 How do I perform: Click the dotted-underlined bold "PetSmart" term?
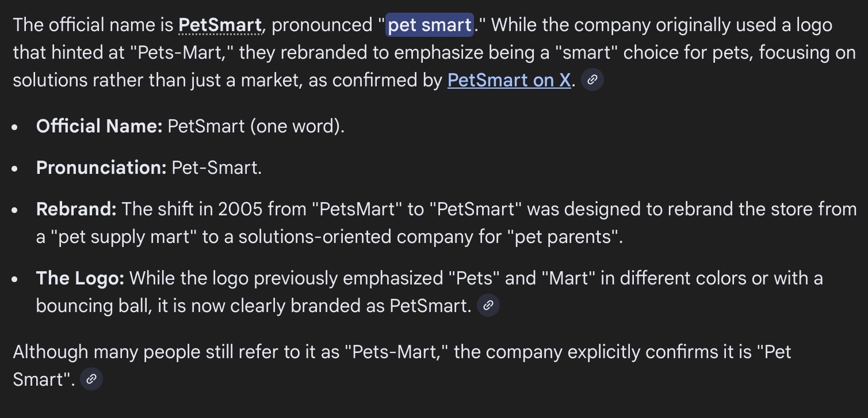tap(220, 25)
